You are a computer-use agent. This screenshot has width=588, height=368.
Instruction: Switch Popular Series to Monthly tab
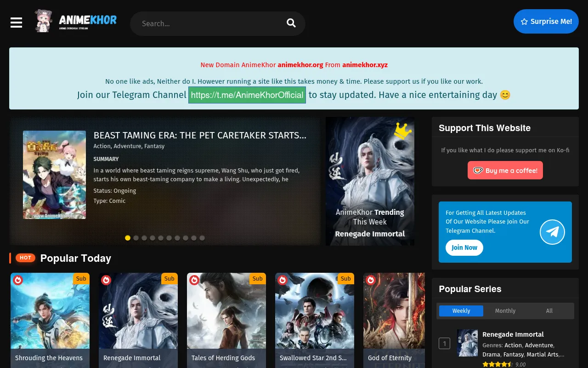pos(505,311)
